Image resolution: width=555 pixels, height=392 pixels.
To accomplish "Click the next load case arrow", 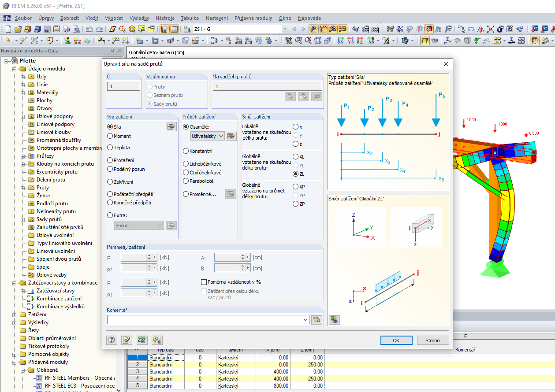I will coord(303,29).
